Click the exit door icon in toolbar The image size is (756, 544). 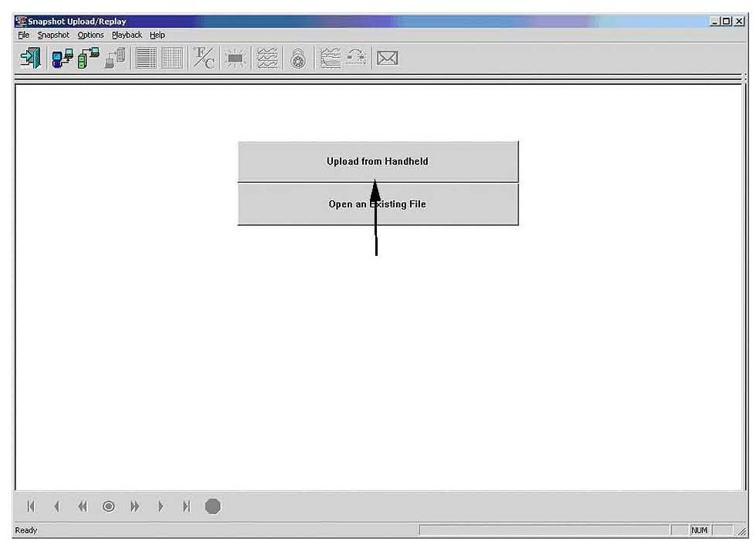point(30,59)
